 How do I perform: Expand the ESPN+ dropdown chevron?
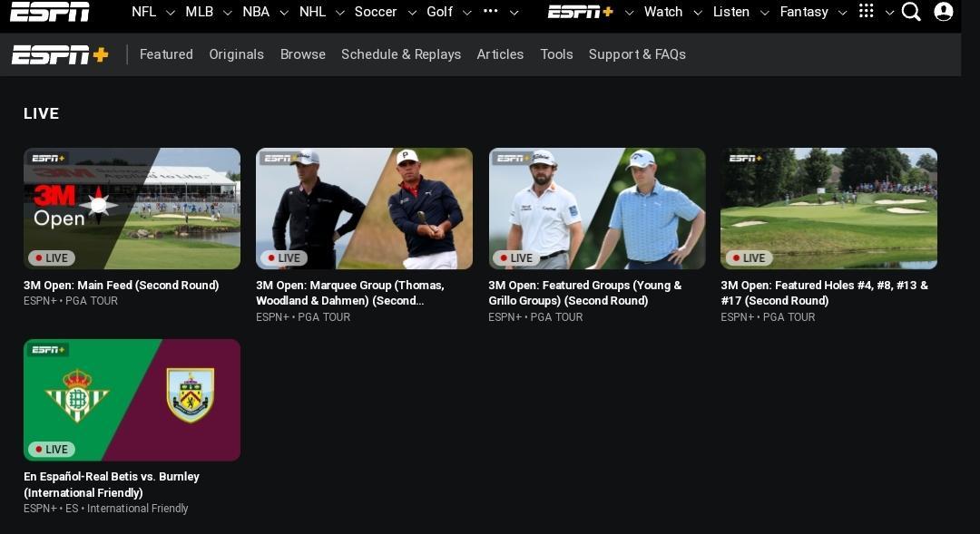pos(629,13)
